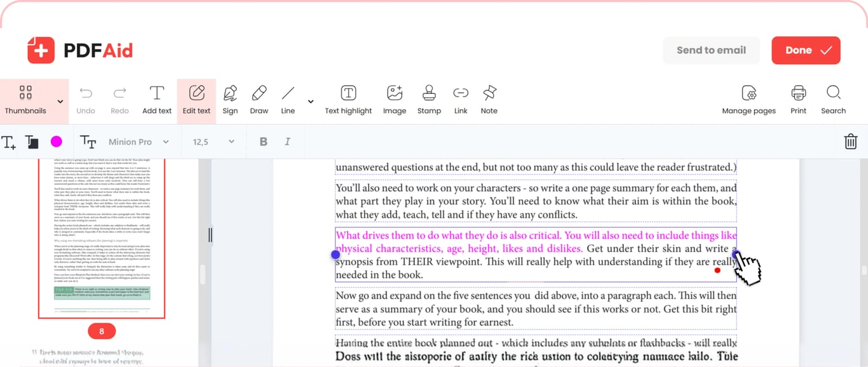Click the Undo arrow
This screenshot has width=868, height=367.
pyautogui.click(x=86, y=93)
